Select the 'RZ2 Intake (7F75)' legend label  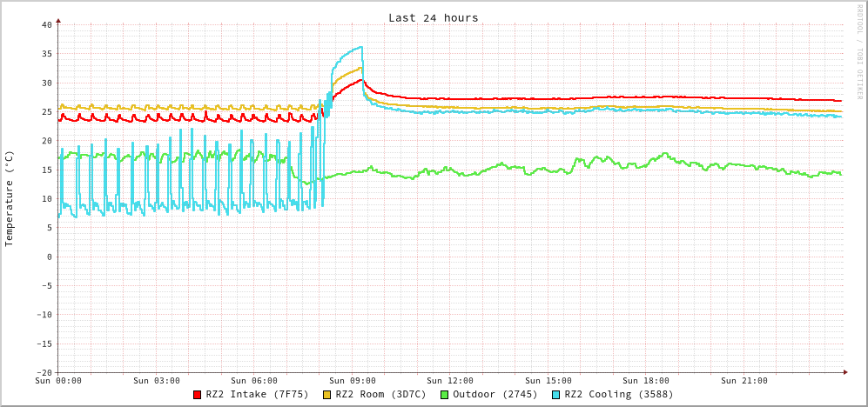257,395
